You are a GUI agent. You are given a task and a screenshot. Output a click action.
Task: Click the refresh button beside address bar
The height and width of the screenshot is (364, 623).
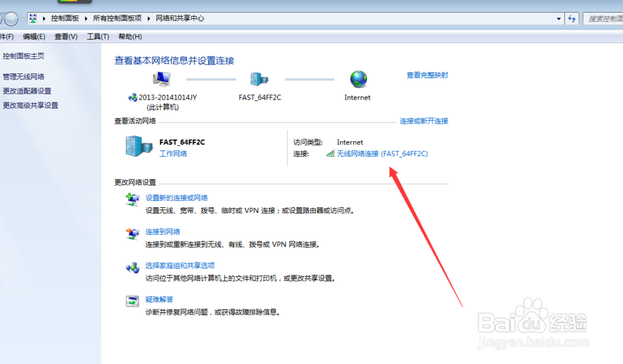572,18
